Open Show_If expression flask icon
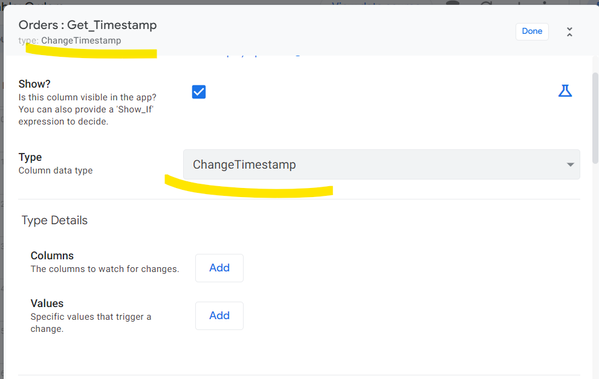 [565, 91]
